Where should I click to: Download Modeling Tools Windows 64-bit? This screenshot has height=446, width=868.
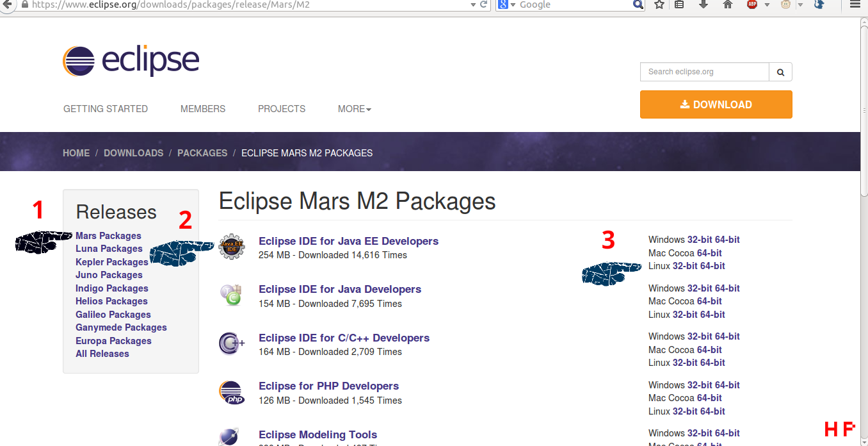[727, 433]
